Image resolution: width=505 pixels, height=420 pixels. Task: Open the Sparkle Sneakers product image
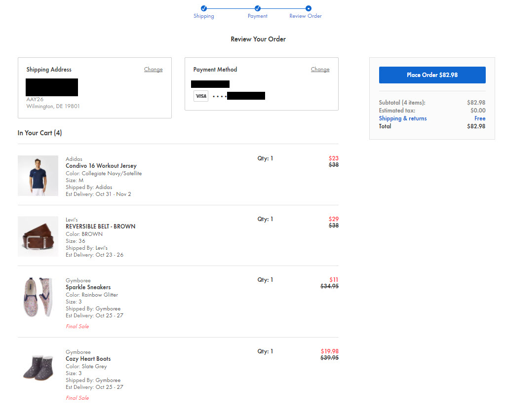[38, 297]
